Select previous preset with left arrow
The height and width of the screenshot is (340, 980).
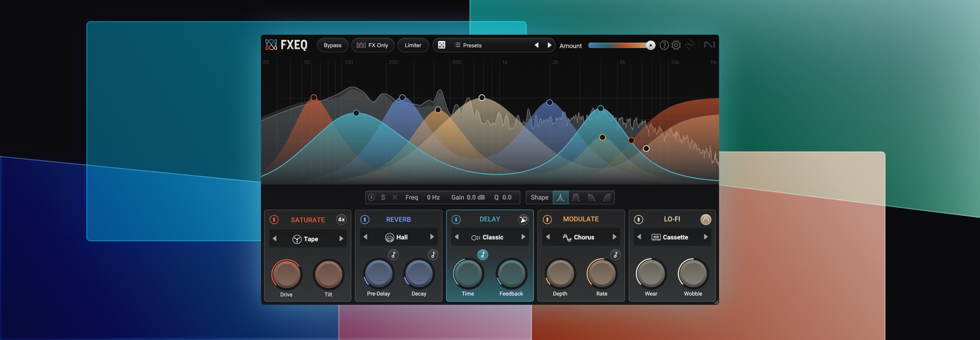(536, 45)
